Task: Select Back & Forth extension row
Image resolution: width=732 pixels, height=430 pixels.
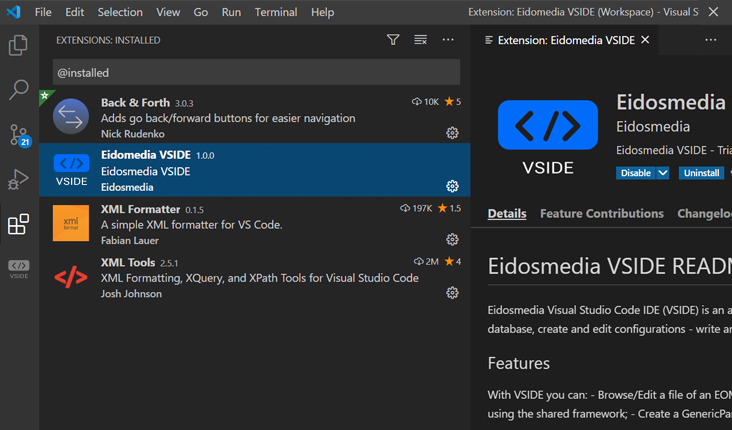Action: pos(254,117)
